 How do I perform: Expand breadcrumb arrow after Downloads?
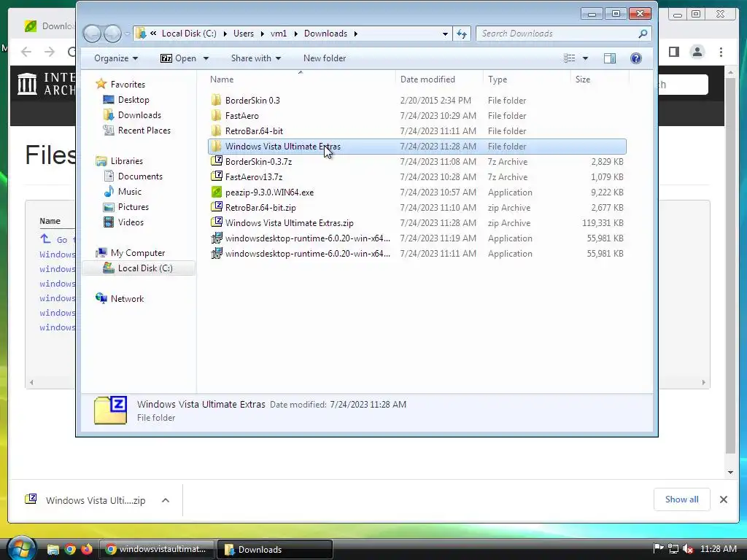[355, 34]
